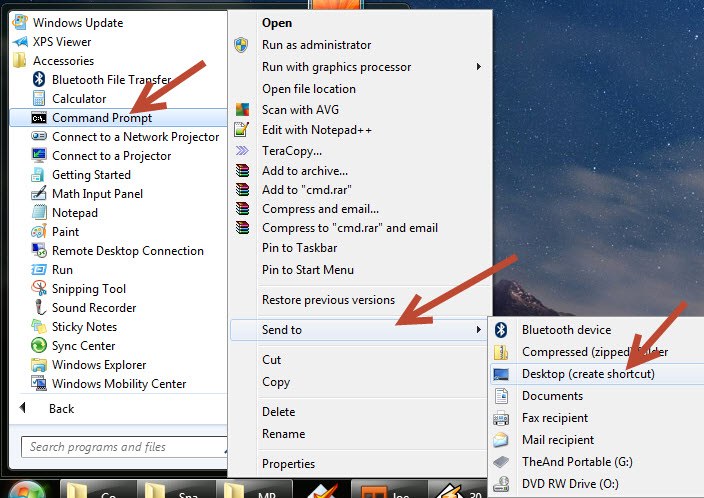This screenshot has height=498, width=704.
Task: Click the Windows Start orb
Action: [26, 490]
